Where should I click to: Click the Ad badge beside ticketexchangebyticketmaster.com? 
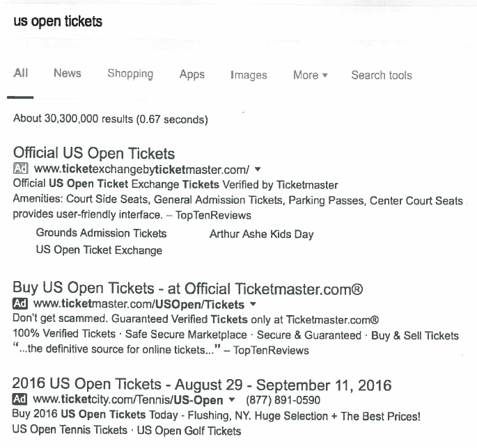click(21, 168)
